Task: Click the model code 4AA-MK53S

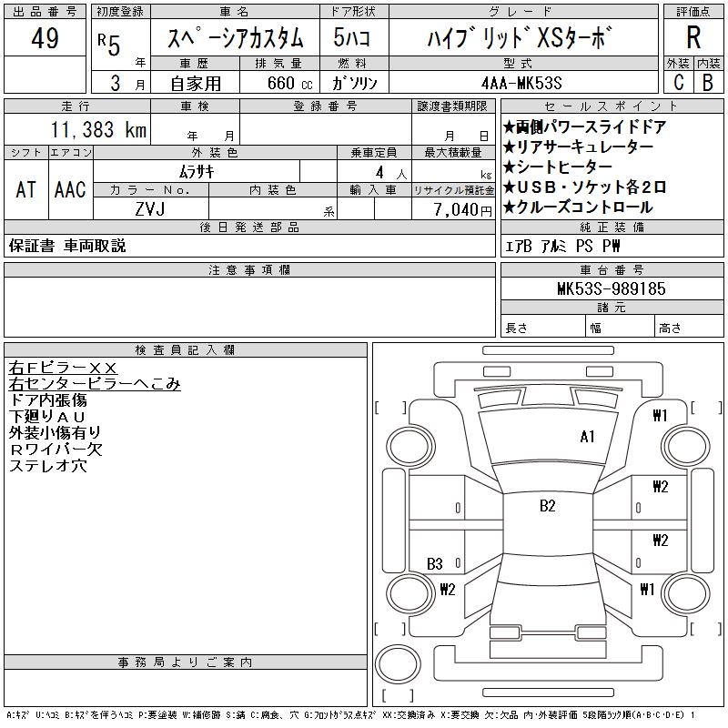Action: pos(521,83)
